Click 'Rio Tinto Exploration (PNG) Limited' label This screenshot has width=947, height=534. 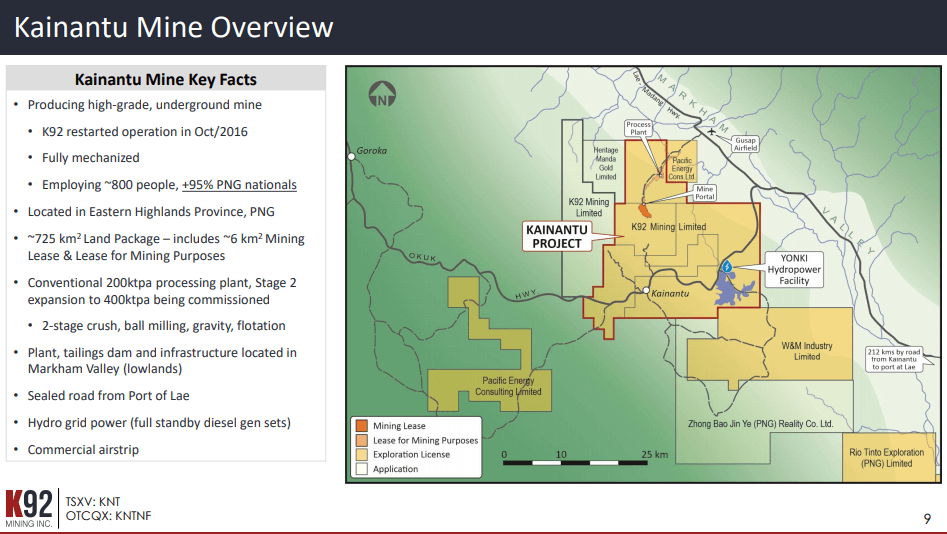887,458
